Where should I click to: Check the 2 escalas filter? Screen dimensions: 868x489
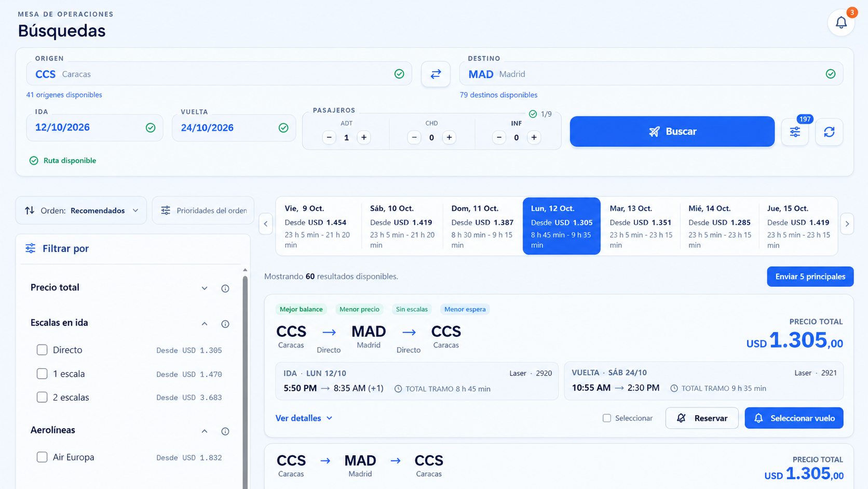point(42,397)
